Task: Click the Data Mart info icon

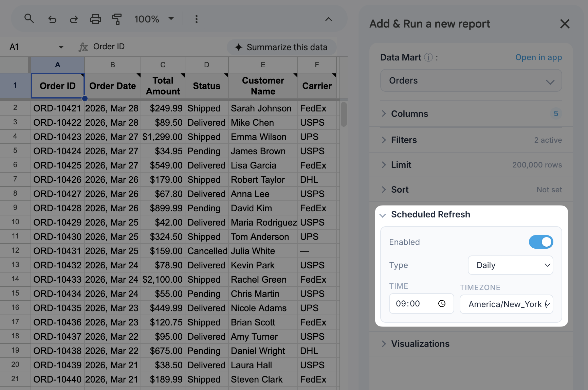Action: point(428,57)
